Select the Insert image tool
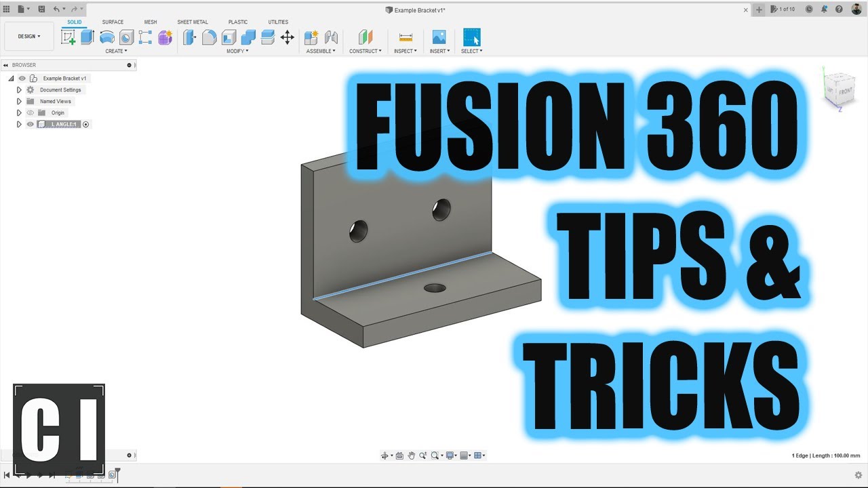The image size is (868, 488). click(439, 37)
